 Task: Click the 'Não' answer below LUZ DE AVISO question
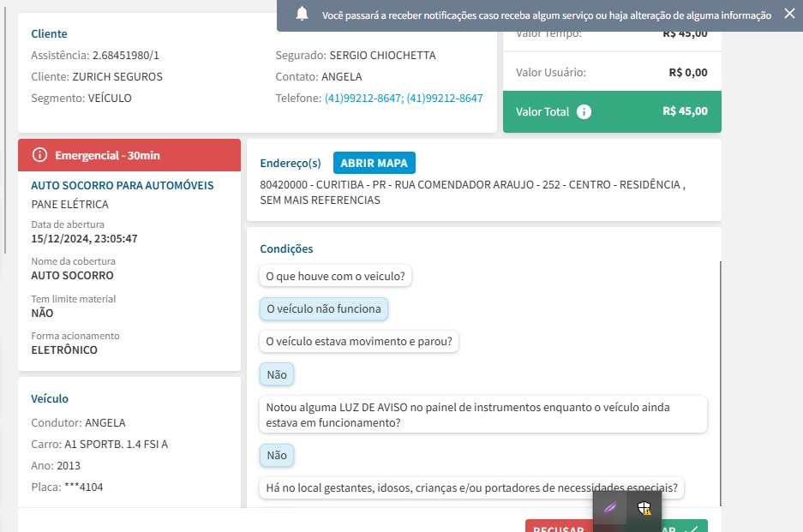point(277,455)
